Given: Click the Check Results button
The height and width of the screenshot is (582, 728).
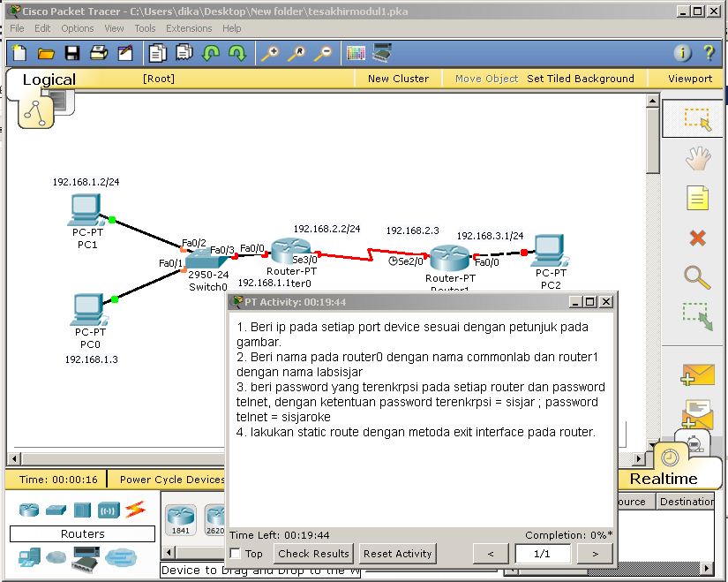Looking at the screenshot, I should pyautogui.click(x=313, y=553).
